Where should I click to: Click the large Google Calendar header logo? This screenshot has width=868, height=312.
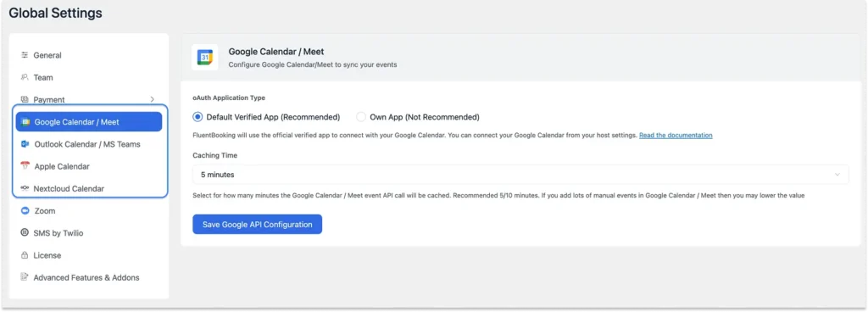(205, 57)
